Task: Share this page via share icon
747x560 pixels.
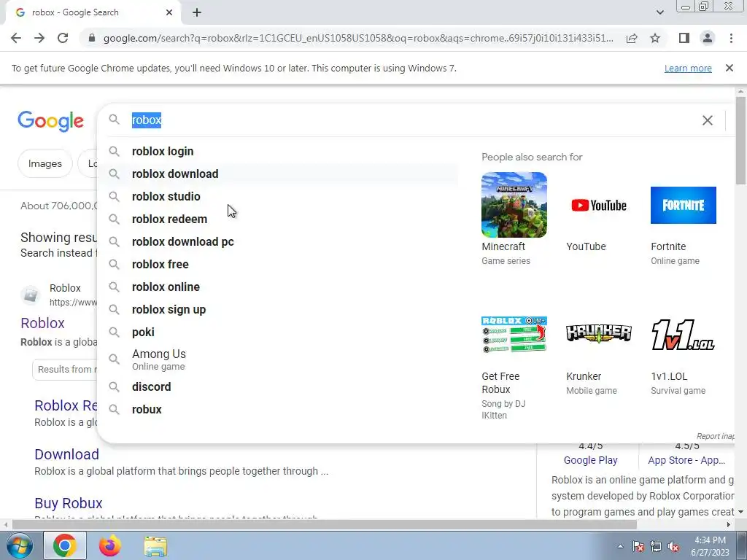Action: coord(632,38)
